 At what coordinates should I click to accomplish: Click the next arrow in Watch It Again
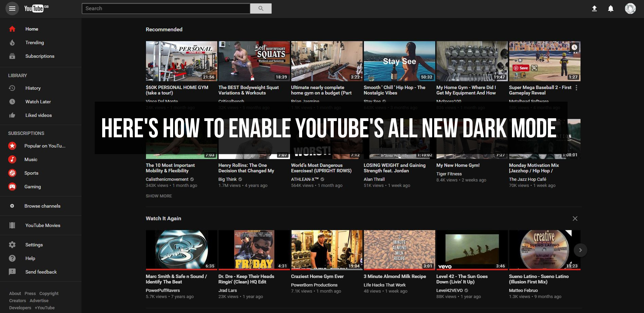coord(581,250)
